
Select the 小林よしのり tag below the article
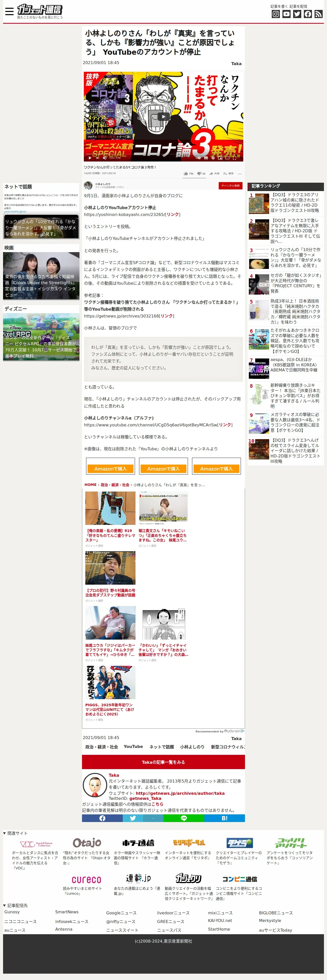coord(192,747)
